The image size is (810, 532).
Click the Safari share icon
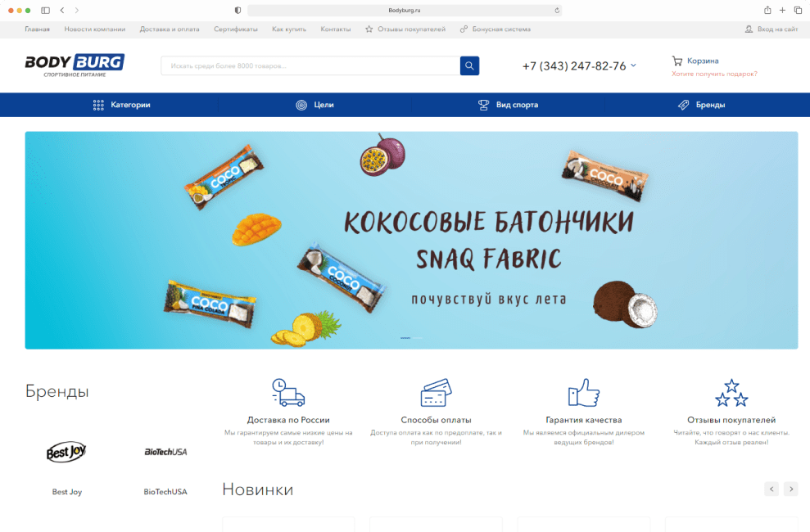coord(767,11)
